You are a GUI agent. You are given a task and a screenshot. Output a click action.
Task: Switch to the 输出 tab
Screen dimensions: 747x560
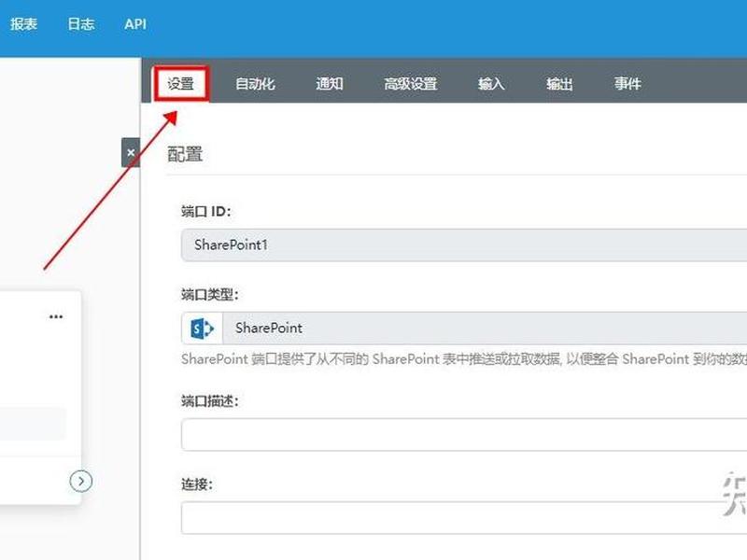click(559, 84)
